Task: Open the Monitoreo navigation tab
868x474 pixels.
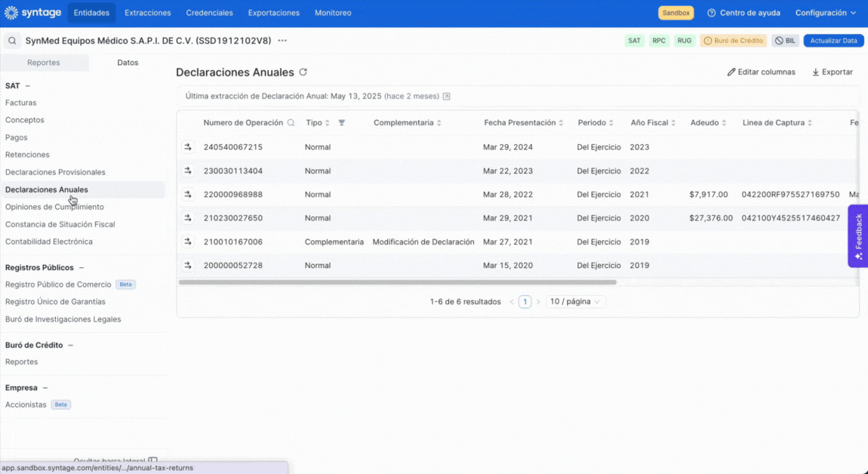Action: click(333, 13)
